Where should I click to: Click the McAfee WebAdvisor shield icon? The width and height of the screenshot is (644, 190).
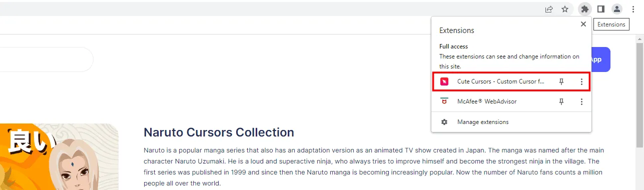click(444, 101)
